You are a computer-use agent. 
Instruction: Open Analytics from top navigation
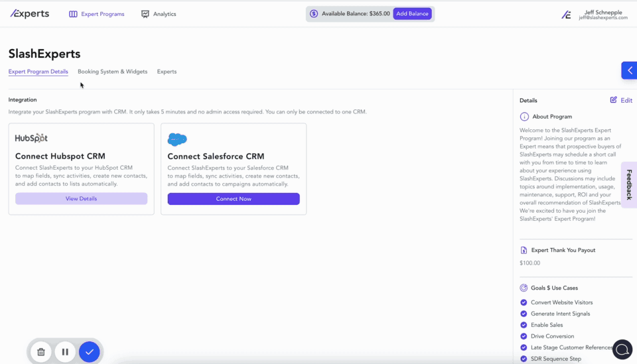[159, 14]
